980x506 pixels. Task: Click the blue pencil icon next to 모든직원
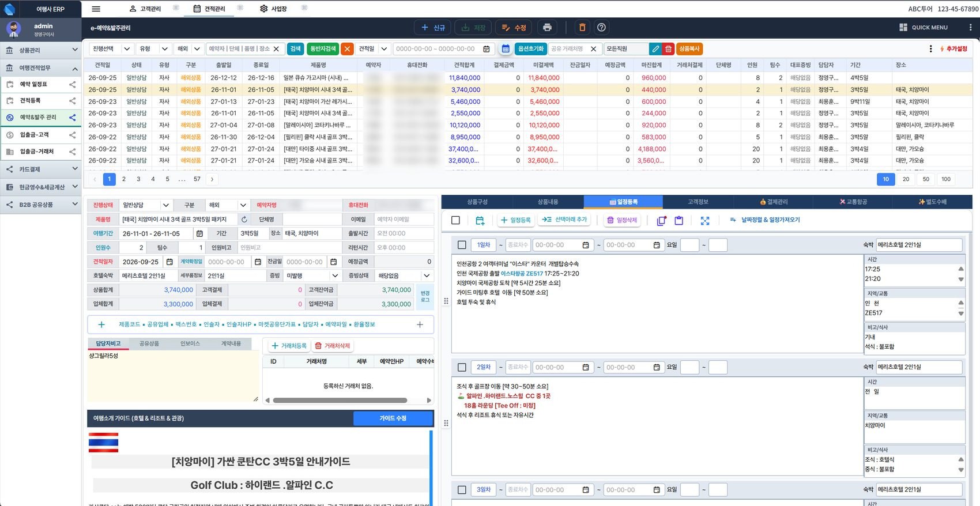coord(655,49)
